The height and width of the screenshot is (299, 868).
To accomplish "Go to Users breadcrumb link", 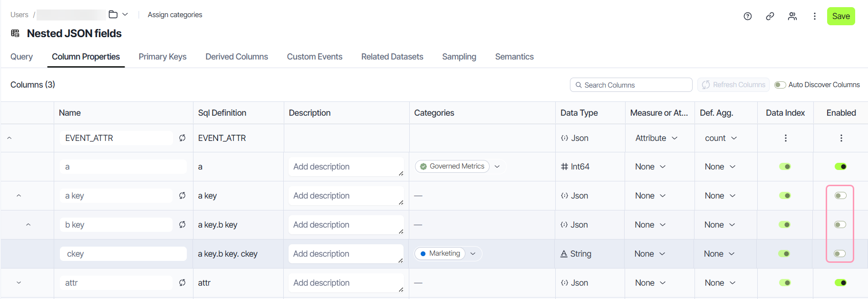I will pos(19,15).
